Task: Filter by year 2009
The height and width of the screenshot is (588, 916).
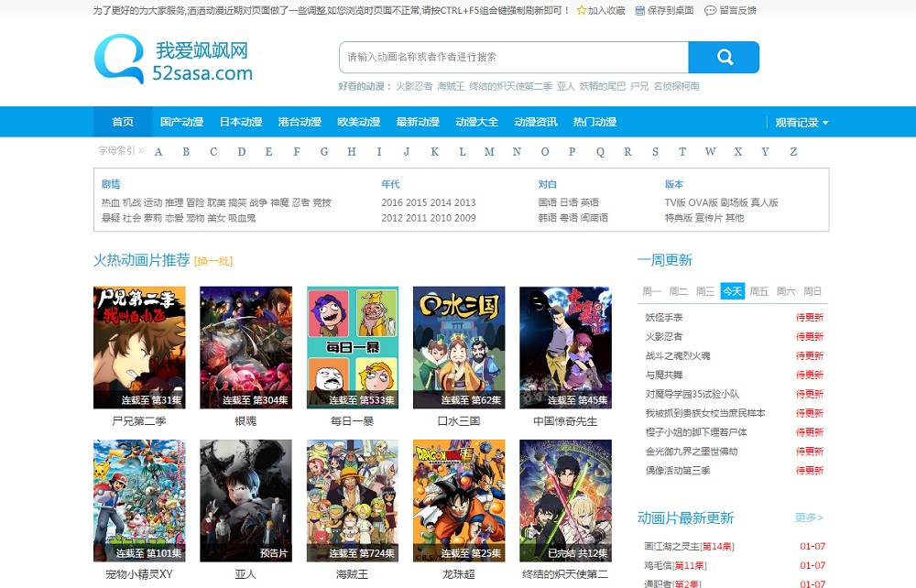Action: 465,218
